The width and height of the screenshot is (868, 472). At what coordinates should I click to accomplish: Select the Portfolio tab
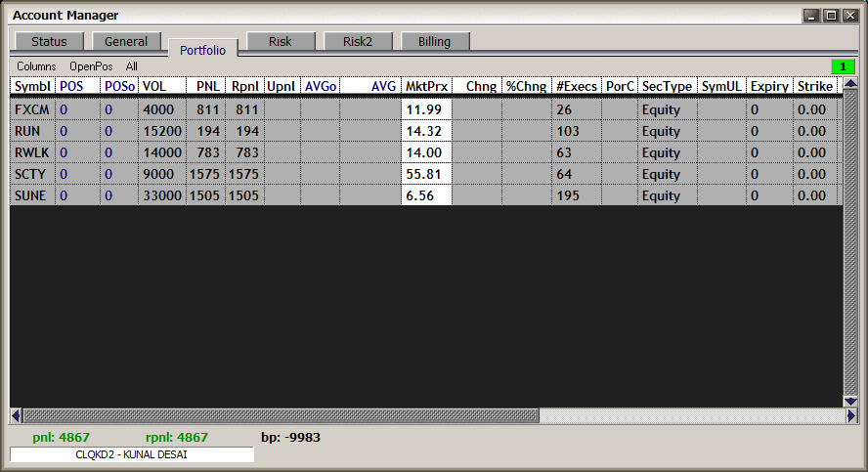click(202, 50)
